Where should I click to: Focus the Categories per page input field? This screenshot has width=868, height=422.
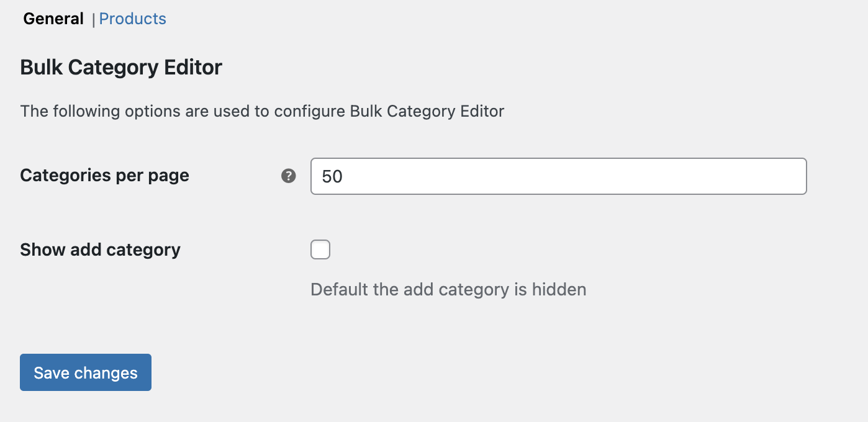[x=559, y=176]
